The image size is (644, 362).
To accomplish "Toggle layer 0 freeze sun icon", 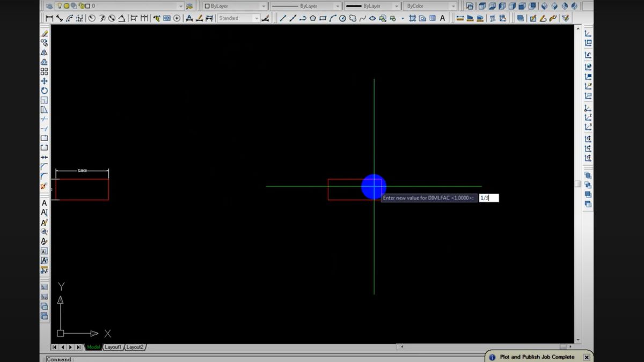I will (66, 6).
